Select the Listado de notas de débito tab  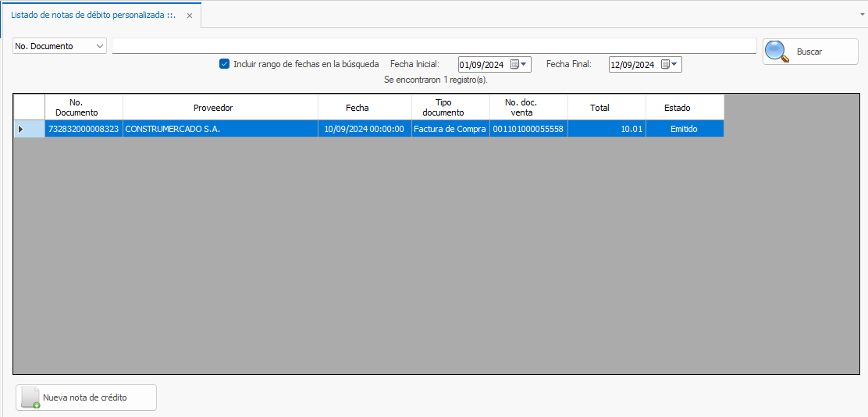[94, 16]
